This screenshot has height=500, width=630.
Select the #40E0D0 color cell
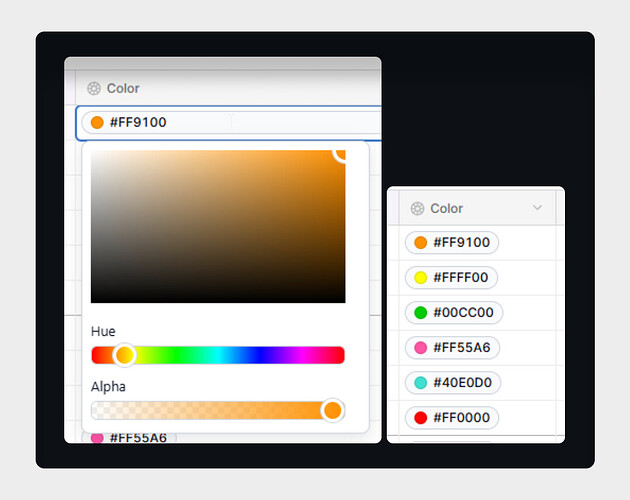coord(453,382)
